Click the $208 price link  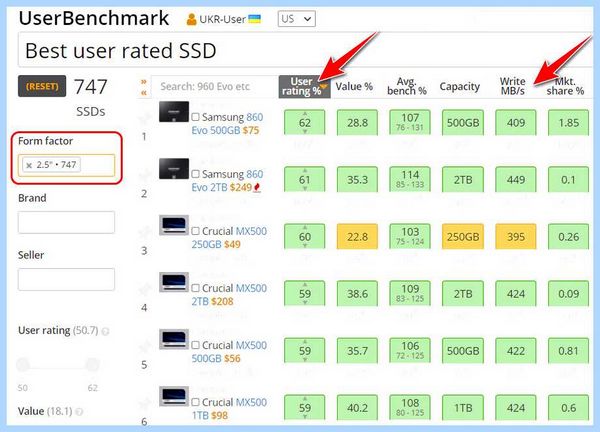[222, 301]
